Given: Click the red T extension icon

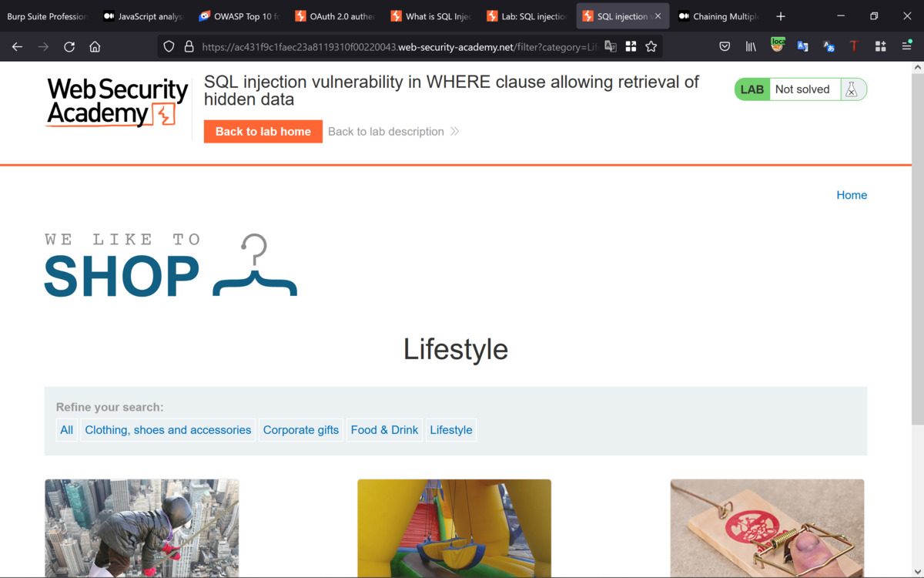Looking at the screenshot, I should 854,47.
